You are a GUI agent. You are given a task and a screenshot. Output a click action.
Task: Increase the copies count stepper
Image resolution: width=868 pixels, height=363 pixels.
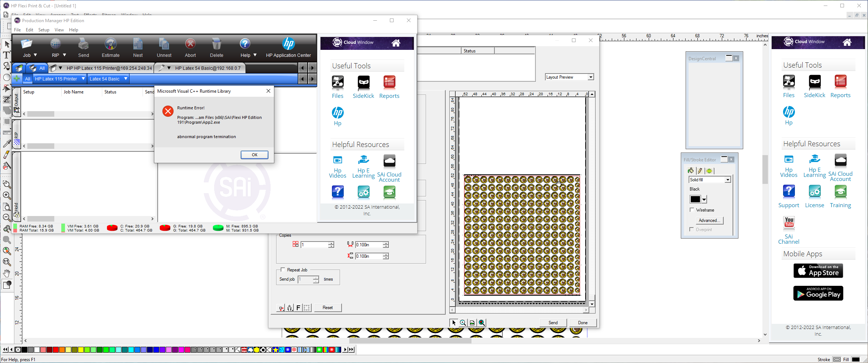[331, 243]
